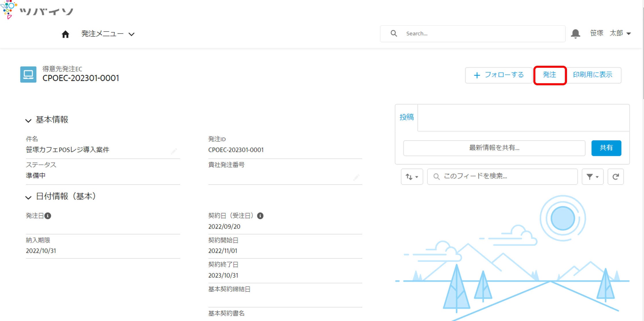Switch to the 投稿 tab
The width and height of the screenshot is (644, 321).
tap(406, 117)
